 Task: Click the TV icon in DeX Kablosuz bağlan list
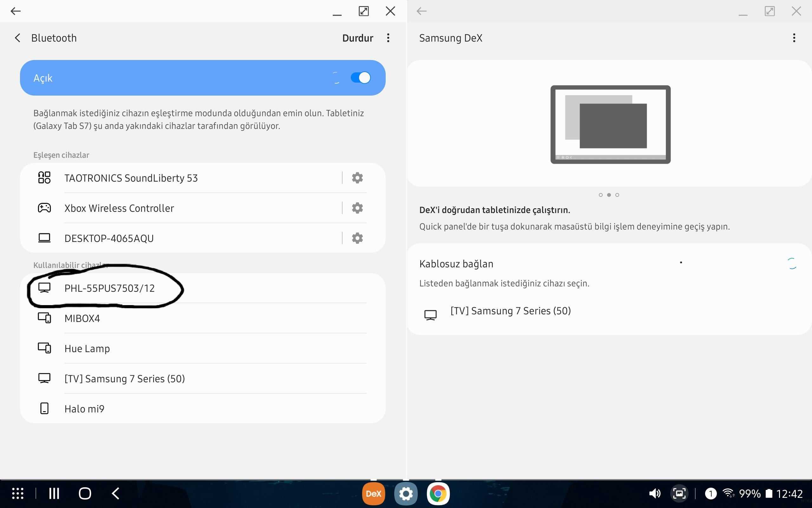point(430,315)
